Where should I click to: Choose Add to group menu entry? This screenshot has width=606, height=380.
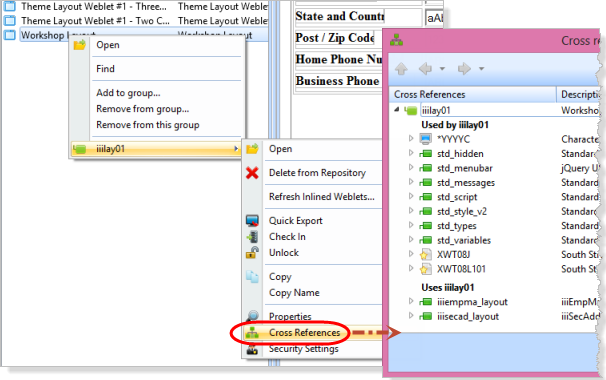128,93
